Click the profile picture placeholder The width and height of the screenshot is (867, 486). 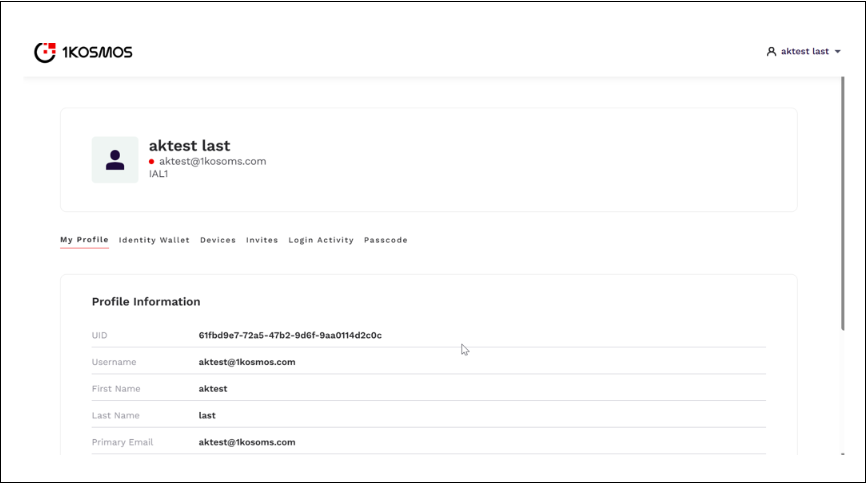click(115, 160)
